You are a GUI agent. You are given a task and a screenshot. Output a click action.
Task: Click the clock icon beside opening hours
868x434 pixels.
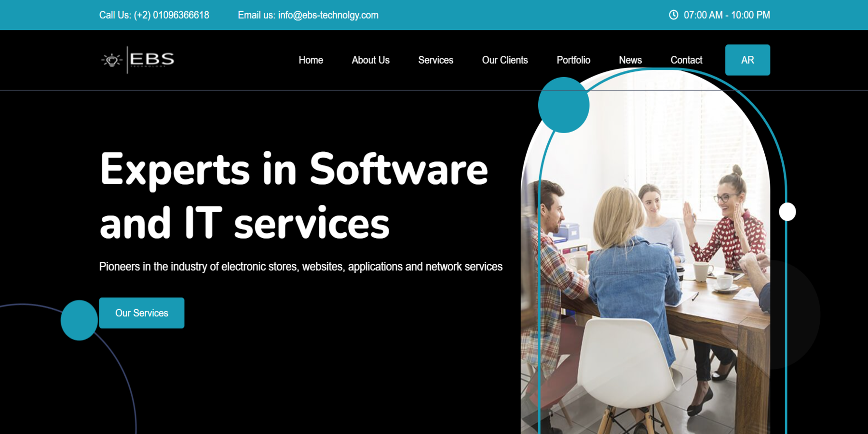pyautogui.click(x=673, y=15)
